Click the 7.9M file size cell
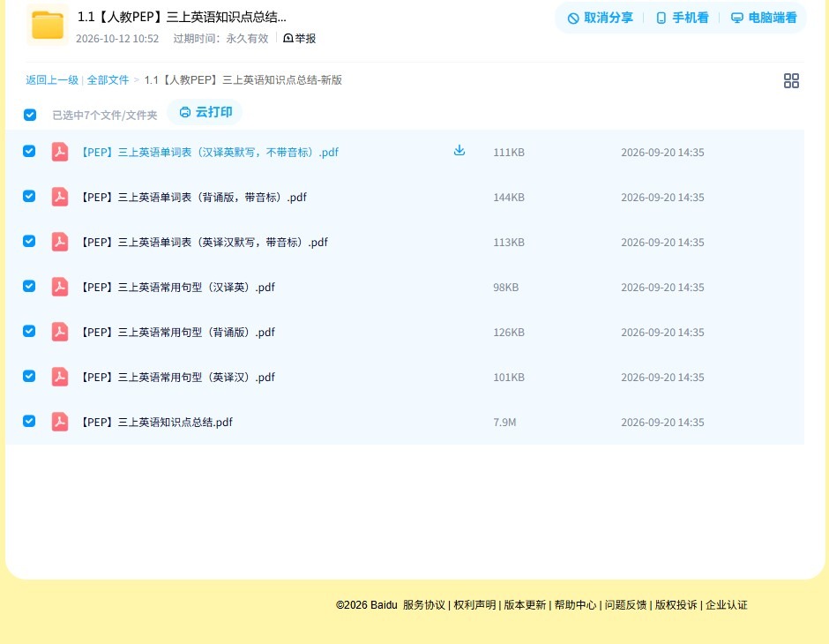This screenshot has width=829, height=644. [x=504, y=422]
